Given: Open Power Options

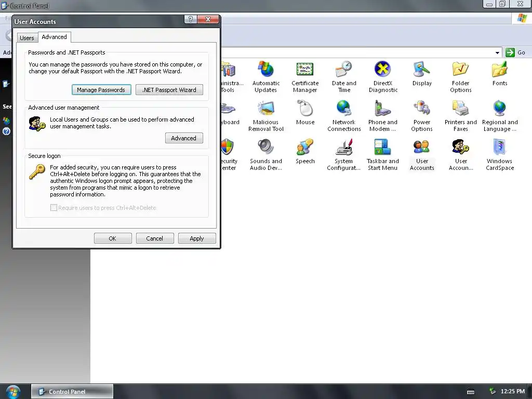Looking at the screenshot, I should point(422,116).
